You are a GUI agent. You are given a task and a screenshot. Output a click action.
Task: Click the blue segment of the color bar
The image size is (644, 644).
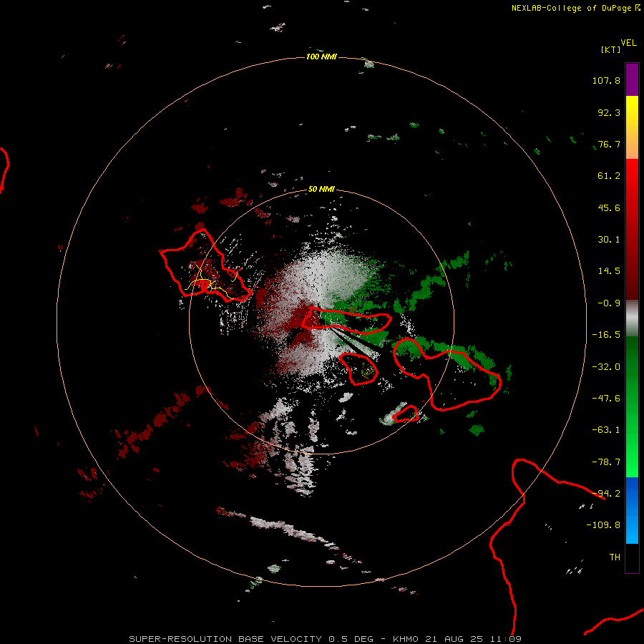pos(632,510)
